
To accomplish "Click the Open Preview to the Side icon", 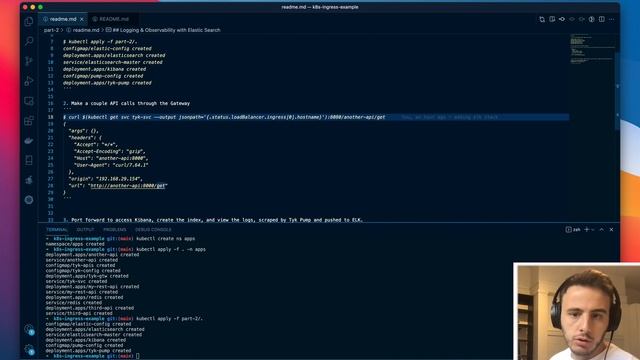I will point(552,19).
